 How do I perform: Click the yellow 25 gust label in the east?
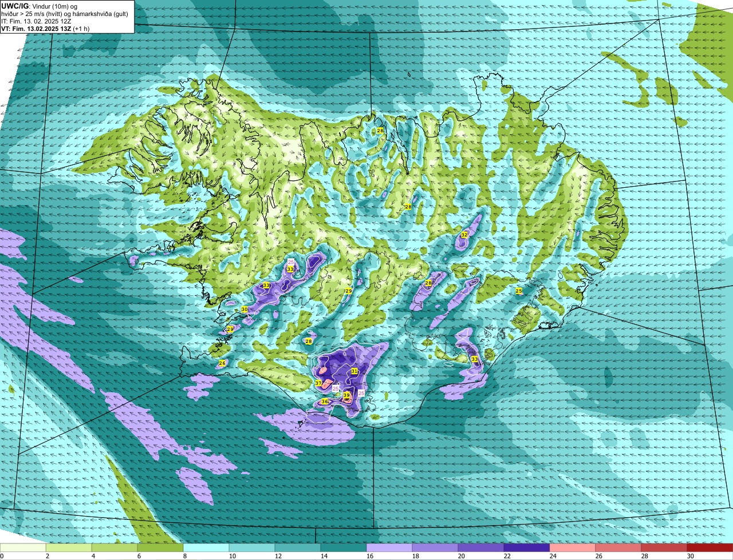coord(519,291)
